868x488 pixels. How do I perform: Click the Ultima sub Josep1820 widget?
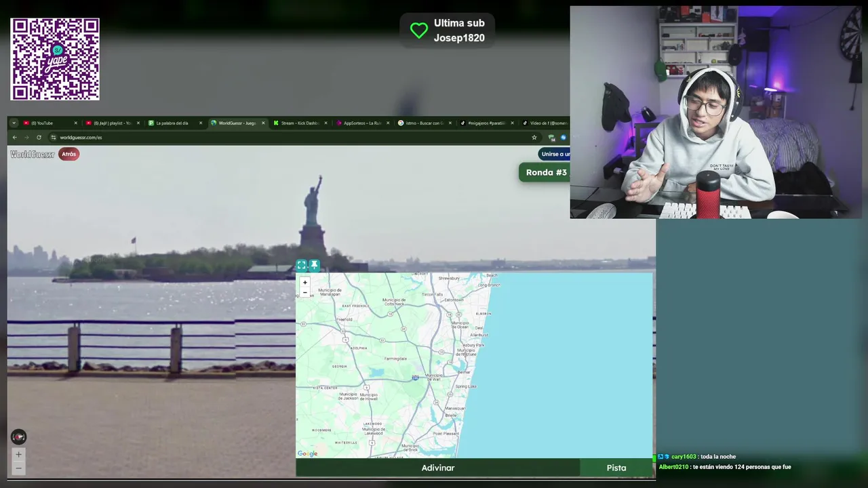(448, 30)
